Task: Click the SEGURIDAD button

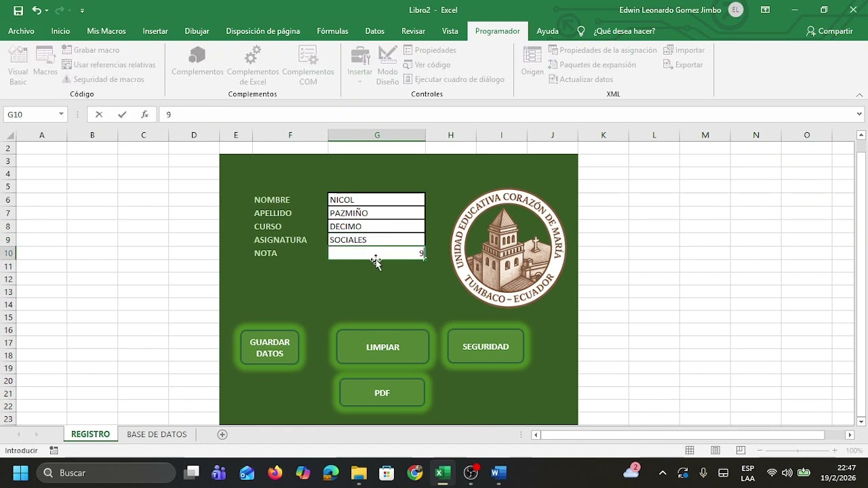Action: [x=486, y=346]
